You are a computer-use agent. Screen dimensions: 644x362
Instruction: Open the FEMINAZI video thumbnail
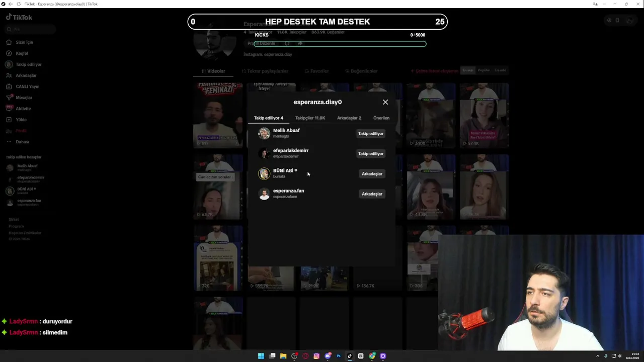point(218,115)
